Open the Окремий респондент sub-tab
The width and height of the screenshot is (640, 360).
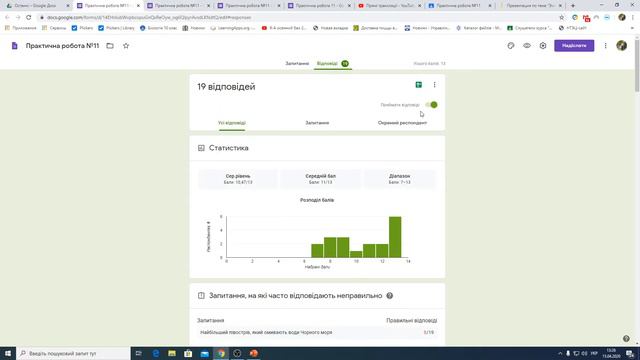click(x=402, y=123)
